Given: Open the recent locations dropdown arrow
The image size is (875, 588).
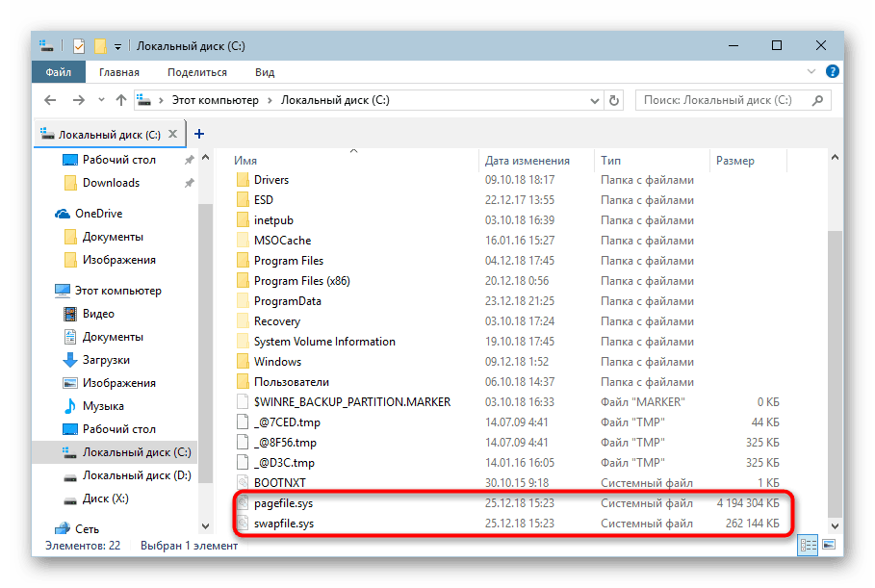Looking at the screenshot, I should tap(101, 100).
